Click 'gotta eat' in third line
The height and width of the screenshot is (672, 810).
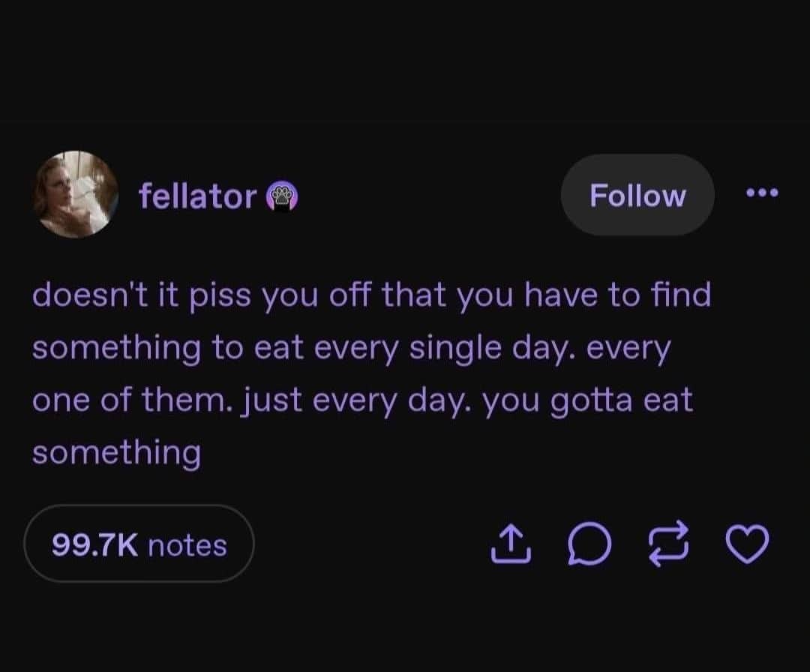pos(621,400)
